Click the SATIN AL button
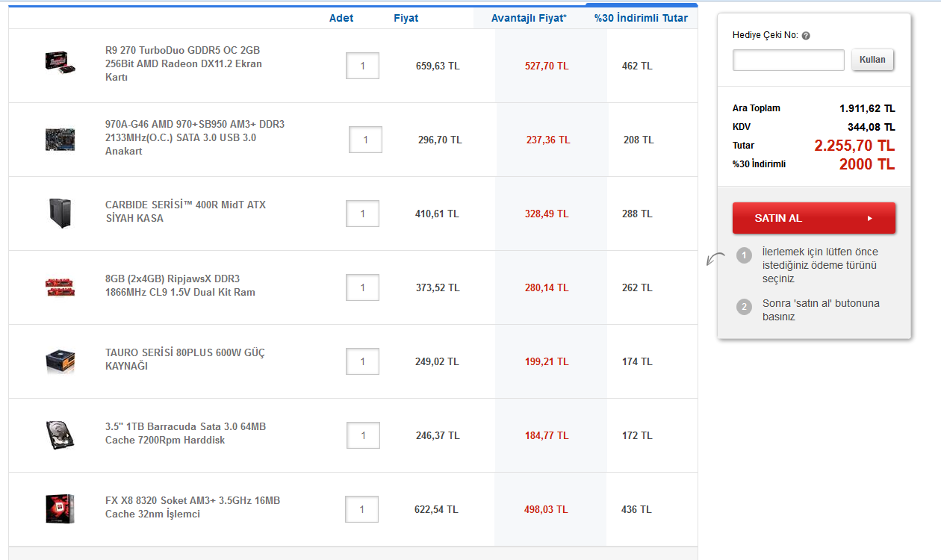The image size is (941, 560). click(814, 218)
